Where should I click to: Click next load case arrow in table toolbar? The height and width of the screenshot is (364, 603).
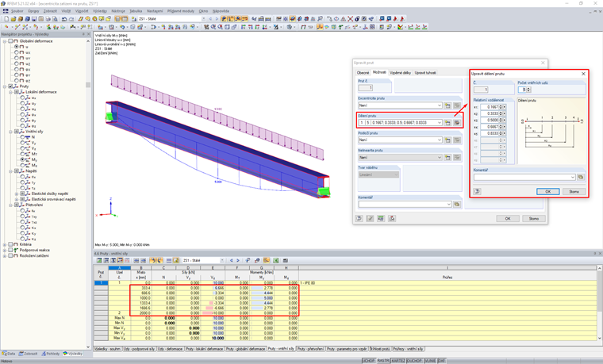coord(238,260)
